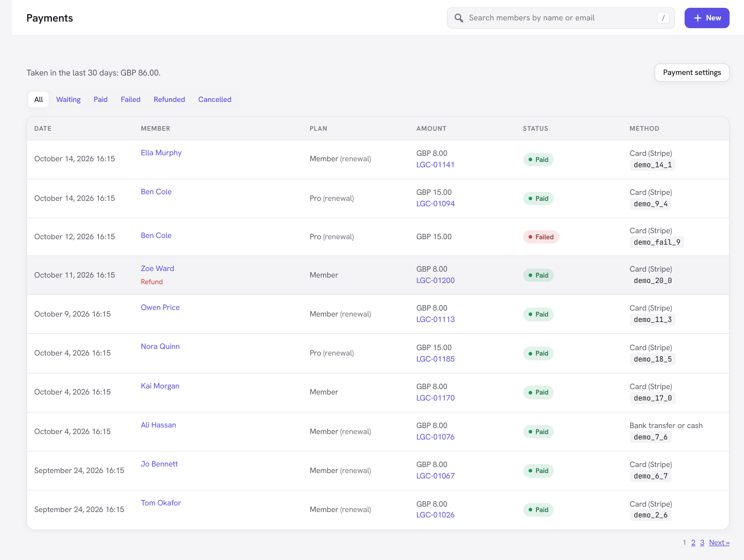Click the demo_20_0 reference code
Screen dimensions: 744x560
[x=652, y=281]
